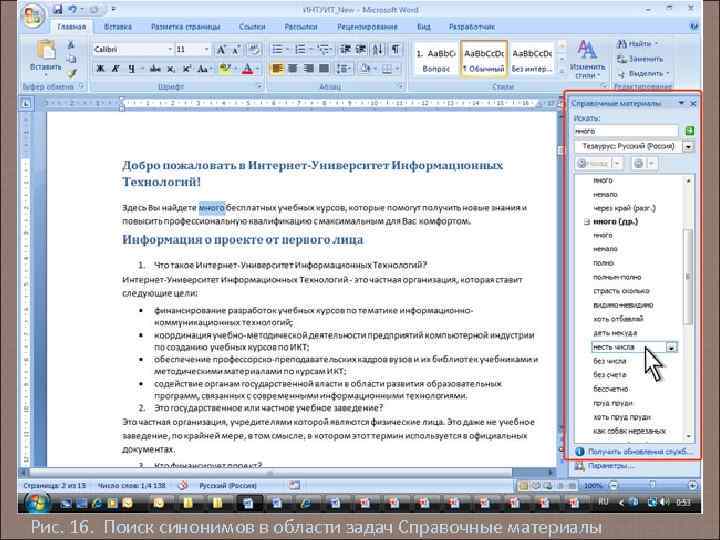Toggle Justify alignment button

point(324,69)
